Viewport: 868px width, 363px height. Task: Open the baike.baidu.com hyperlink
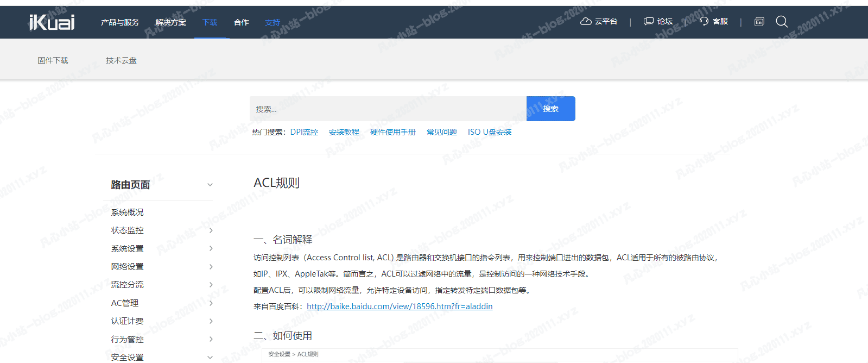pos(400,306)
